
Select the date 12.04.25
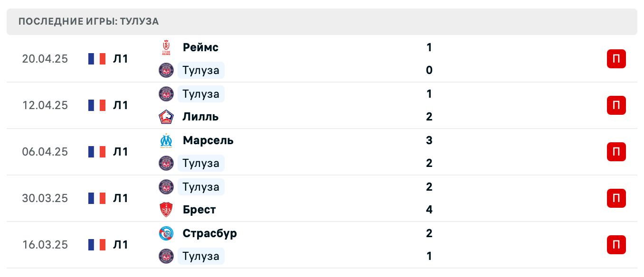(45, 105)
